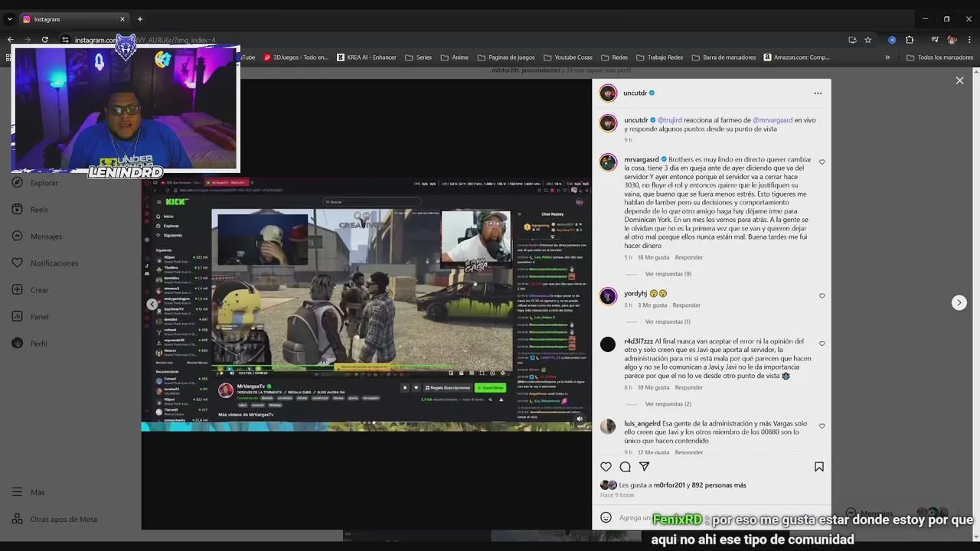Go back in browser history

(11, 40)
